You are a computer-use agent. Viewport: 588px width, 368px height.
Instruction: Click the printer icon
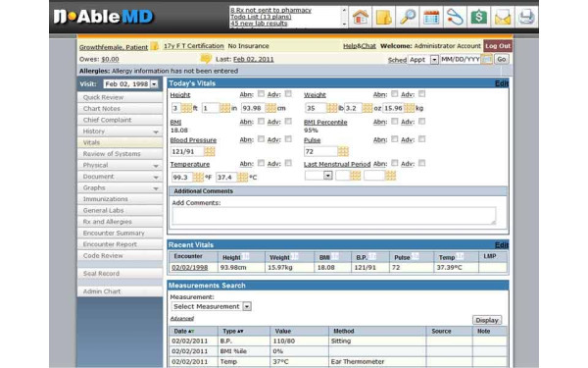point(526,17)
